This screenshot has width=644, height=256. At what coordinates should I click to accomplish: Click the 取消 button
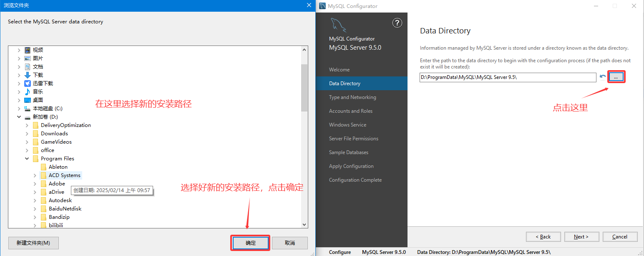tap(290, 243)
